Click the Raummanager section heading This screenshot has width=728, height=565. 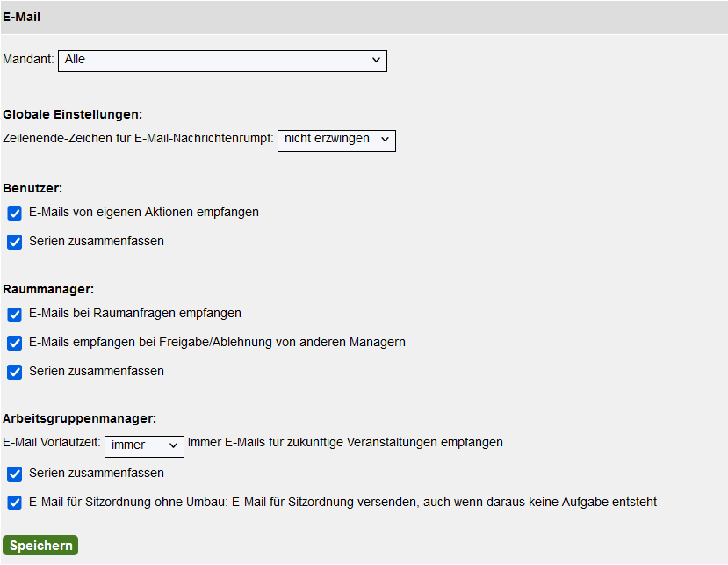point(48,289)
